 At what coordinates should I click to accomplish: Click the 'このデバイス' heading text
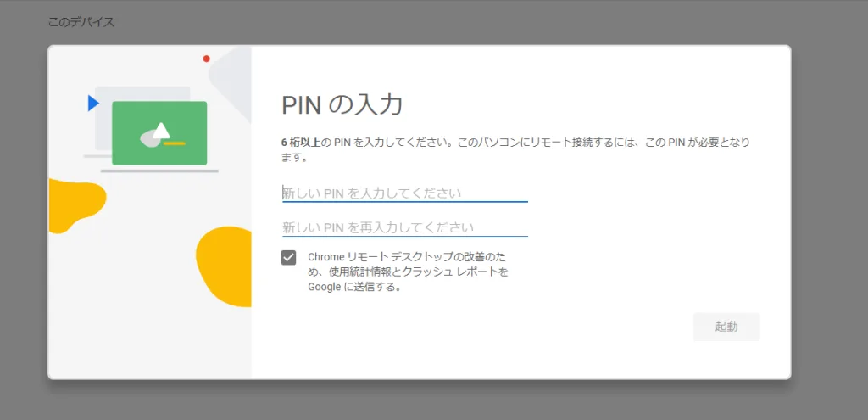[x=81, y=22]
